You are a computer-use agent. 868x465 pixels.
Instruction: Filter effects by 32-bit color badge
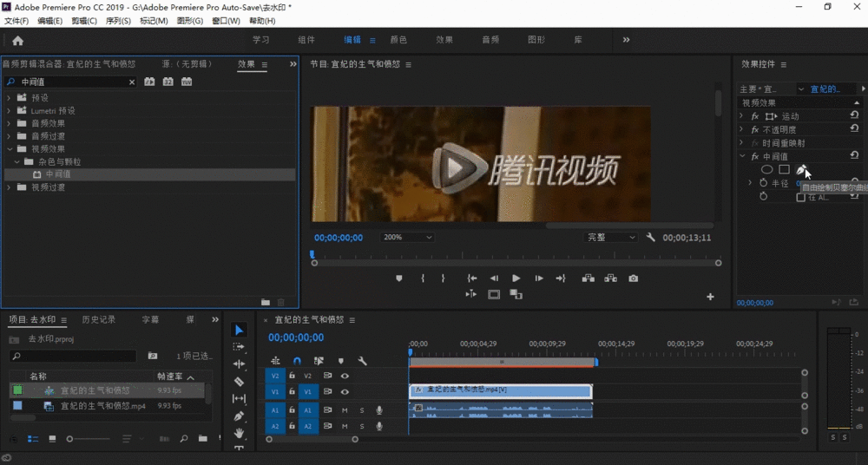[x=168, y=82]
